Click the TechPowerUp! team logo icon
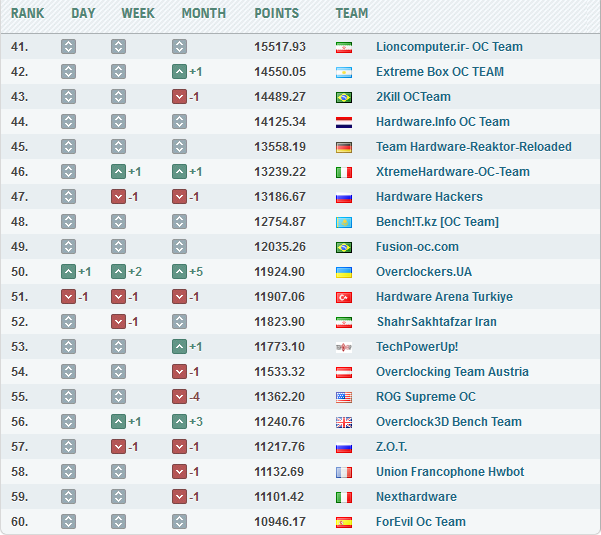The width and height of the screenshot is (601, 535). [344, 347]
